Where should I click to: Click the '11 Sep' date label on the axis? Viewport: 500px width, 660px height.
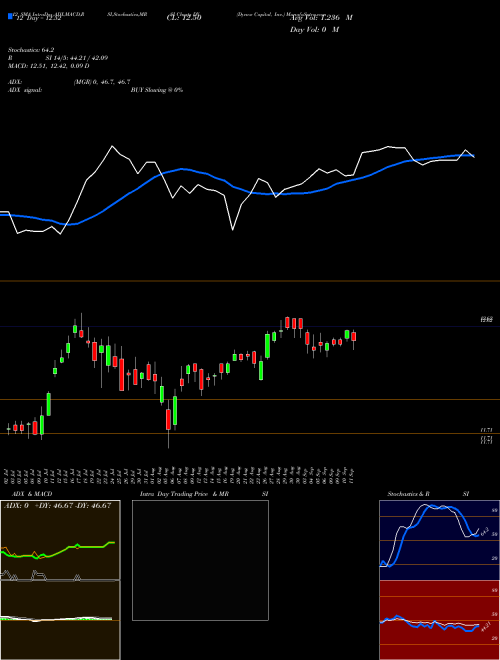point(351,476)
